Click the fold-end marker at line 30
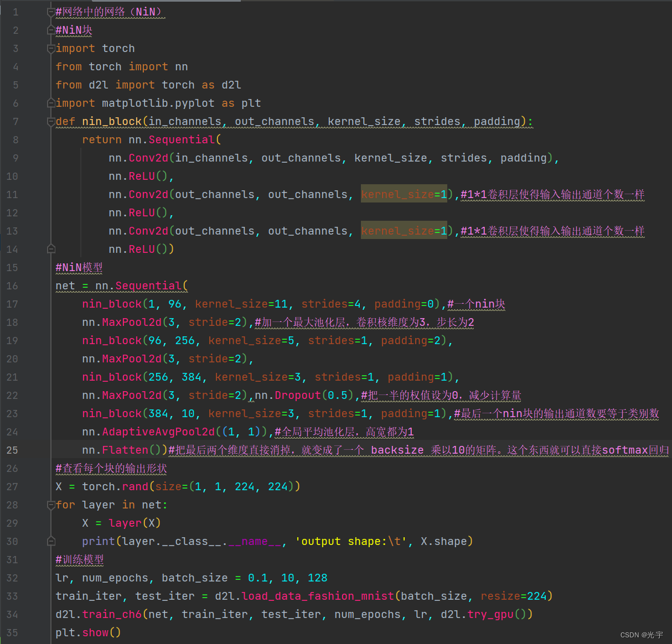 (x=50, y=541)
